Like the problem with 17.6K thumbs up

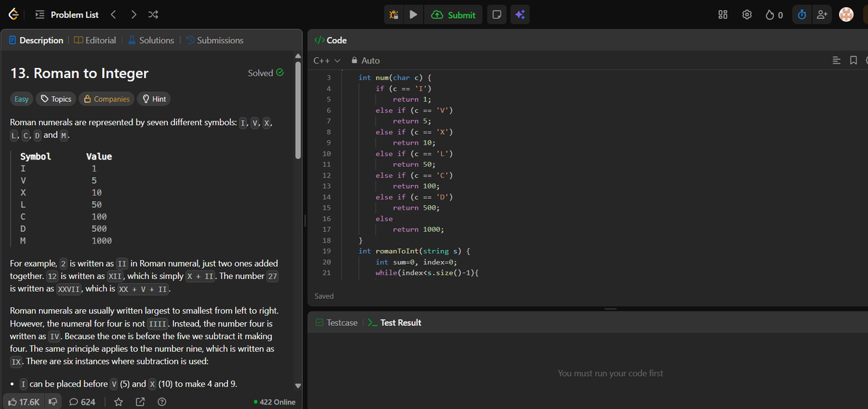(x=24, y=402)
